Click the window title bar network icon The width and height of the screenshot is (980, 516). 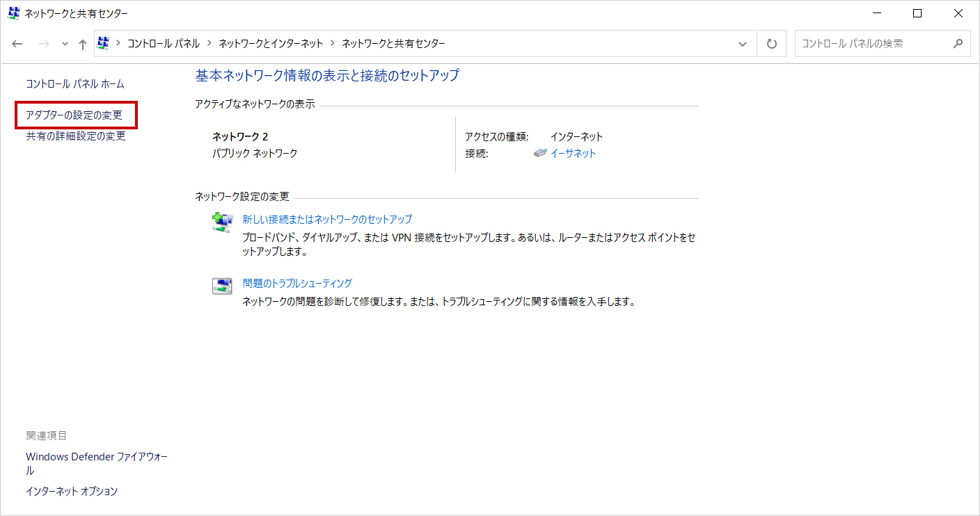(x=14, y=13)
